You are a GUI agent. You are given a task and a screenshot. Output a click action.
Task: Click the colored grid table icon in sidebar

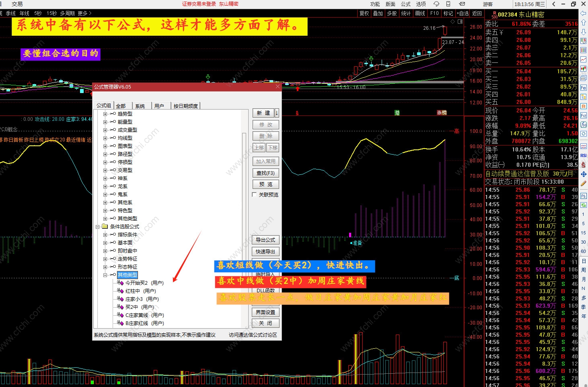click(x=584, y=50)
